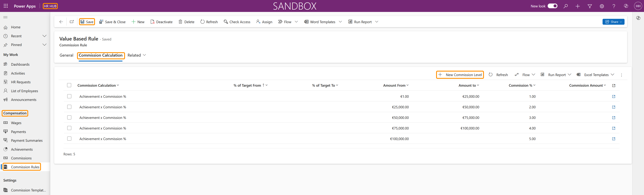Check the row with Amount to €50,000.00
644x195 pixels.
coord(69,107)
